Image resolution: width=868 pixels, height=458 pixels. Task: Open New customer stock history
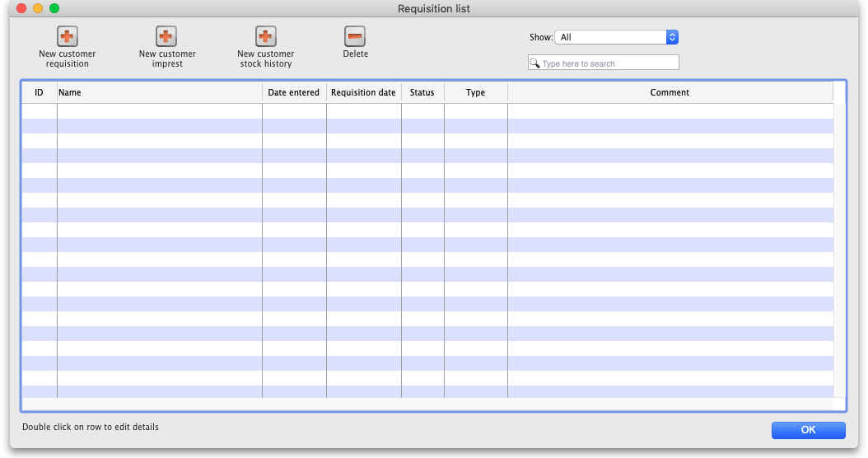point(265,37)
